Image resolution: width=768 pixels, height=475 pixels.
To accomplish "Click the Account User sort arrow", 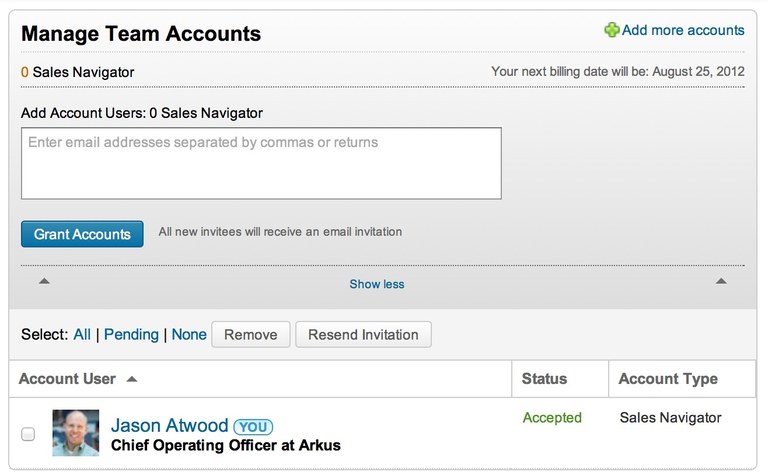I will [132, 379].
